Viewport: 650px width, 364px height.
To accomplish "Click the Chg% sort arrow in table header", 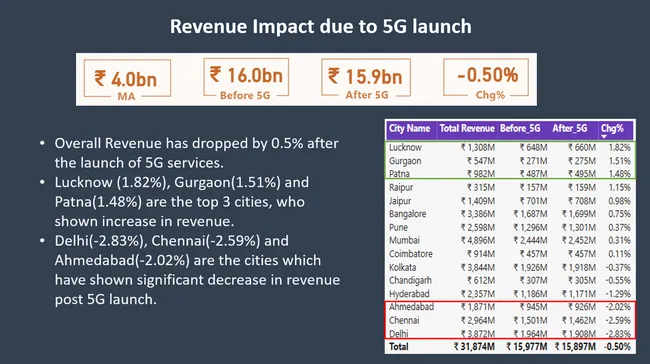I will coord(604,136).
